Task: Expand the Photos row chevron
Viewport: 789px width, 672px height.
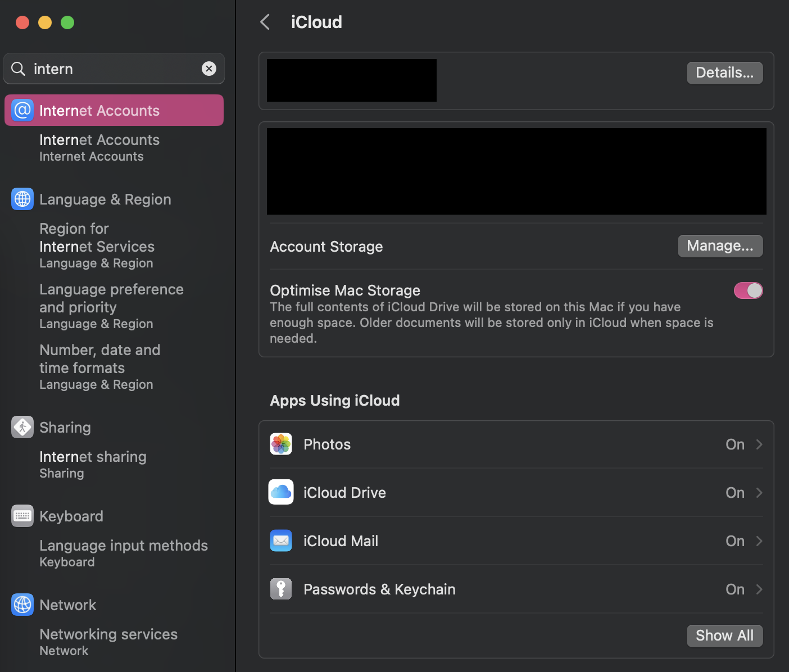Action: (x=759, y=444)
